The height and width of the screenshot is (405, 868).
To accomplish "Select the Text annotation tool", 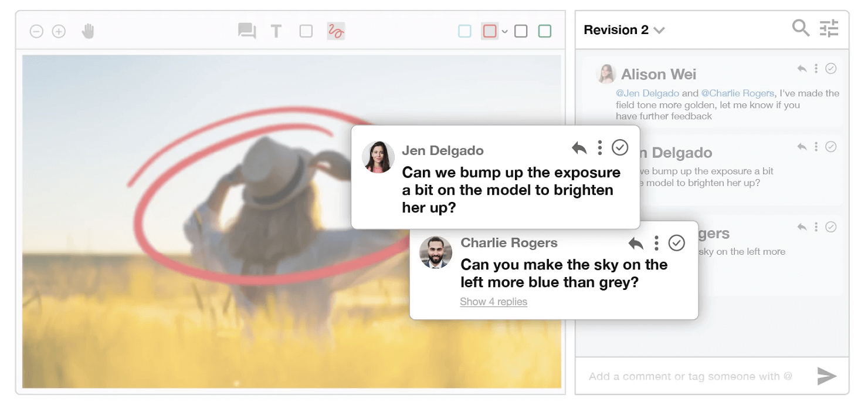I will click(276, 31).
